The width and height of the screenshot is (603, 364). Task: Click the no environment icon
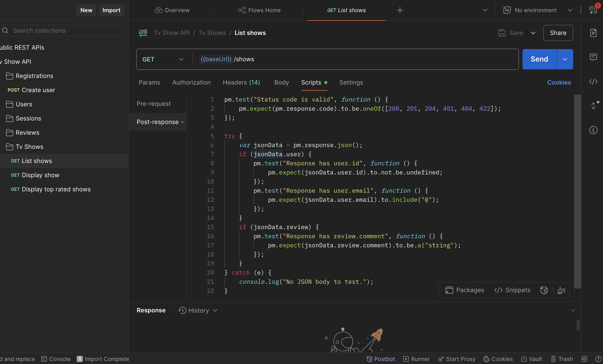pyautogui.click(x=507, y=10)
